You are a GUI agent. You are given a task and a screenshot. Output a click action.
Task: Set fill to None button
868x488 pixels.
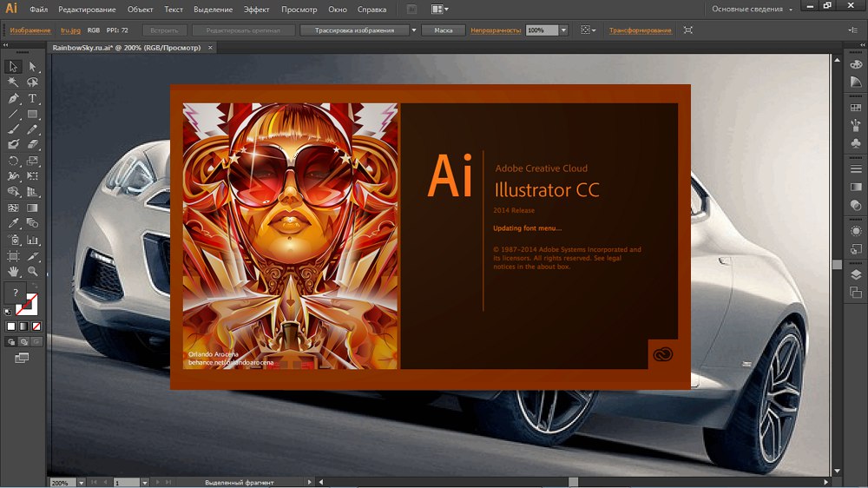[x=36, y=326]
